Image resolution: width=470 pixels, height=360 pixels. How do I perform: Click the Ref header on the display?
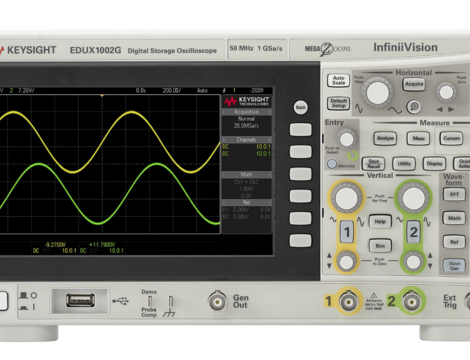click(x=247, y=202)
